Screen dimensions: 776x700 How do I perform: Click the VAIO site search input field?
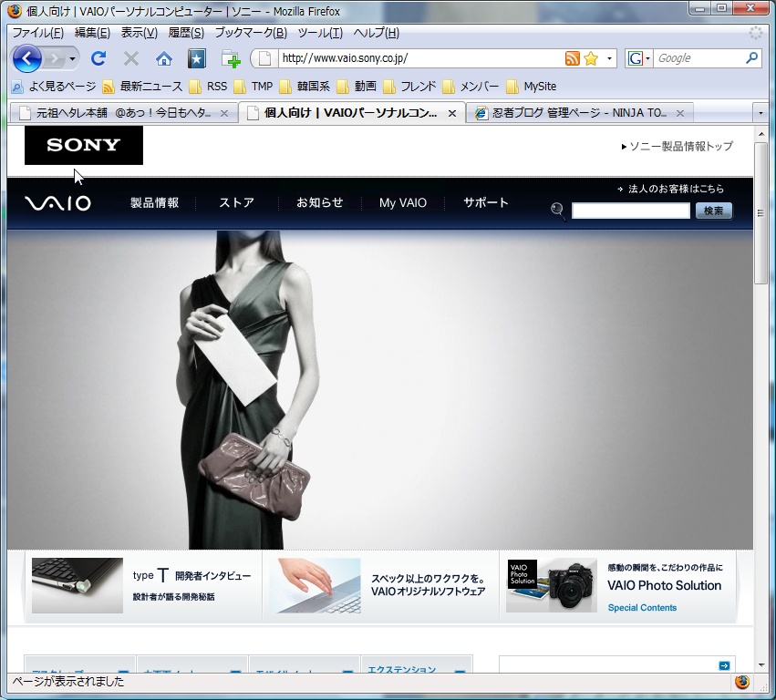pyautogui.click(x=630, y=211)
